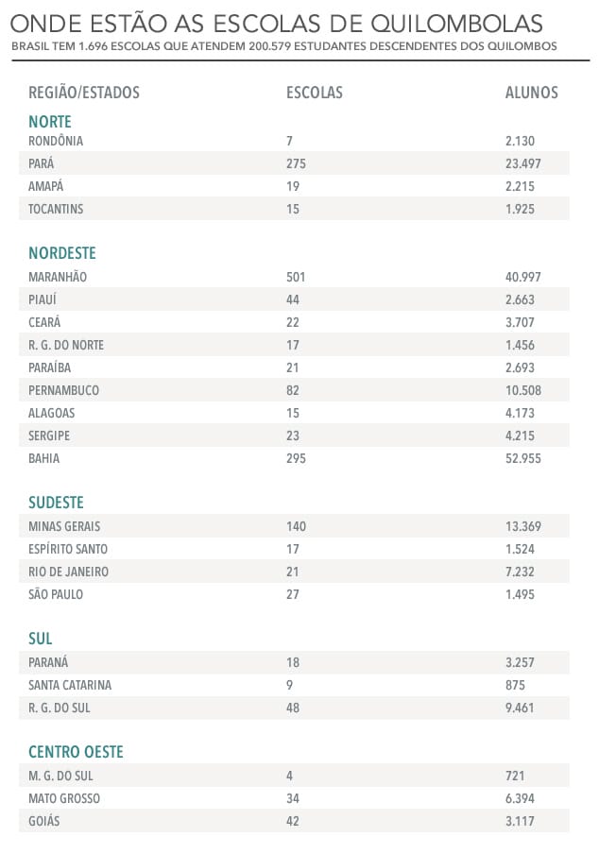
Task: Click Goiás student count 3.117
Action: click(x=521, y=821)
